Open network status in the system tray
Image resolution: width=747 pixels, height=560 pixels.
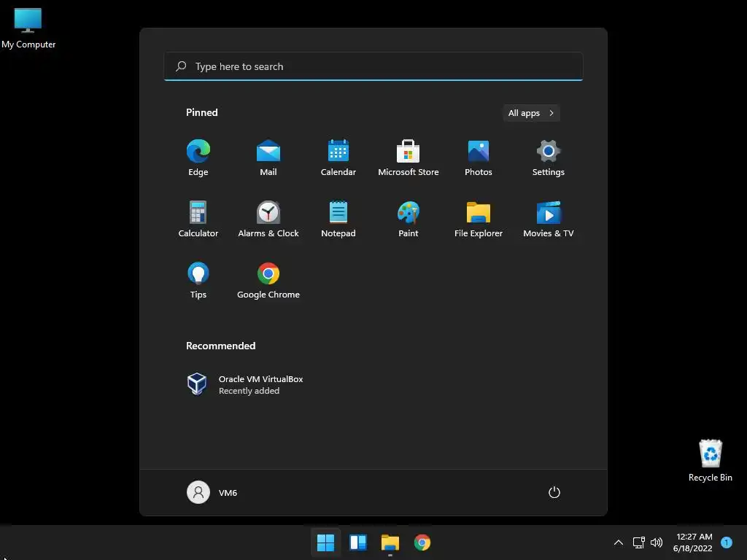coord(638,542)
